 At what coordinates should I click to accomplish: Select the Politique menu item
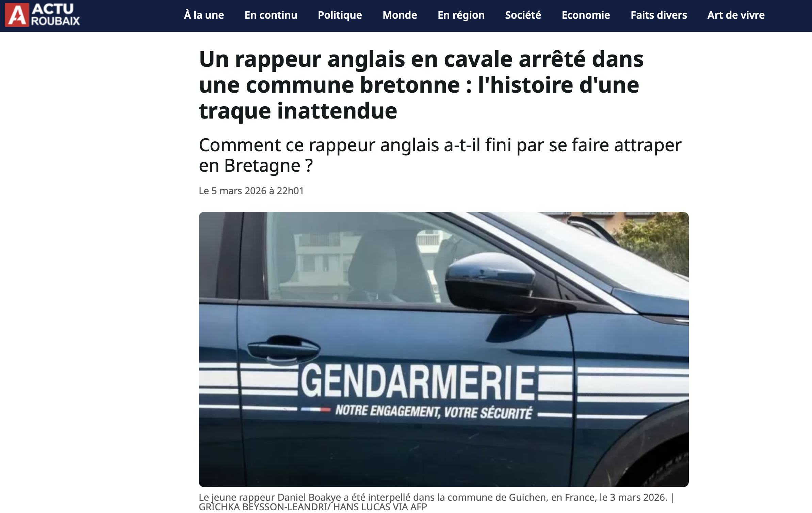340,15
